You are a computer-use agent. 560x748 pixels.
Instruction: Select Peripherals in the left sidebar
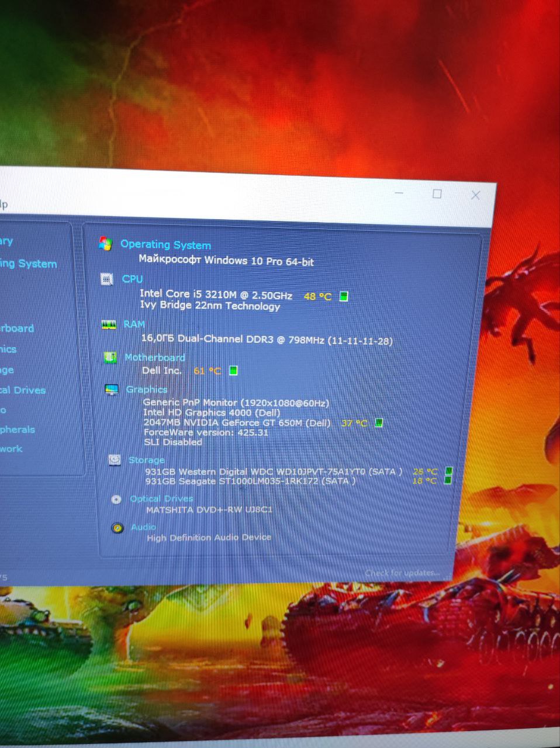click(x=18, y=430)
